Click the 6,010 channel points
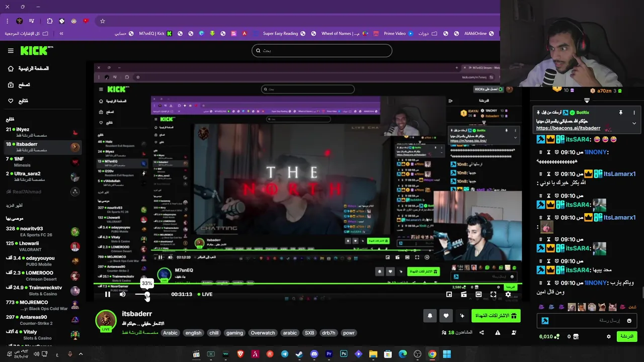644x362 pixels. pos(549,336)
